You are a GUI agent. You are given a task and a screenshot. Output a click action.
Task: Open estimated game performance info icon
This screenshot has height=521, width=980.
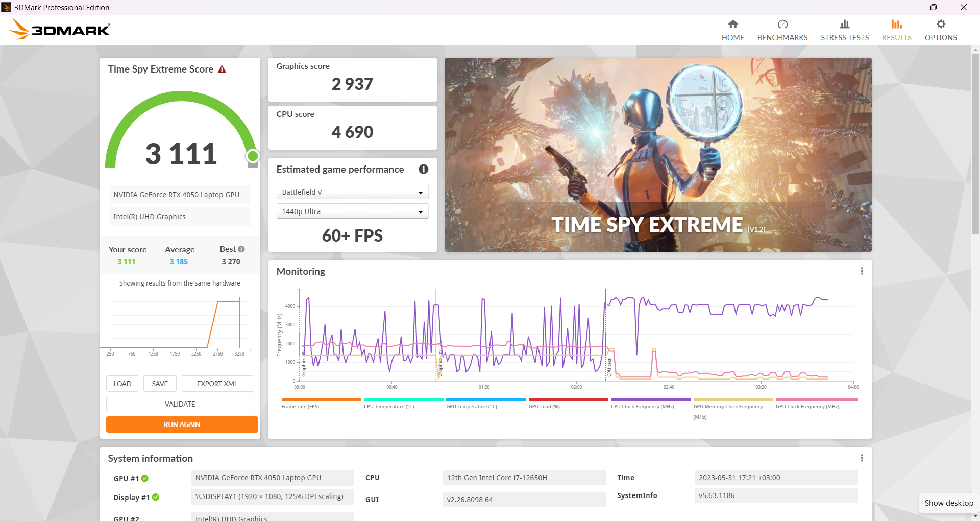point(424,169)
